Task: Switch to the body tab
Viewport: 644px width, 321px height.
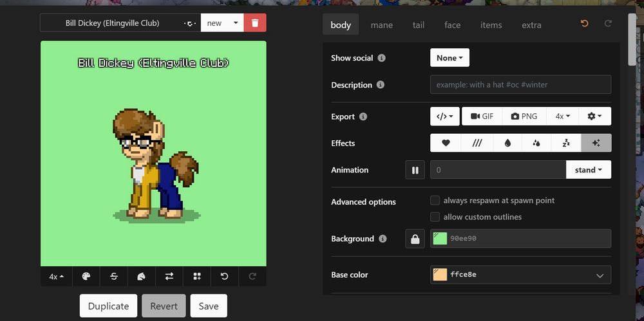Action: point(341,24)
